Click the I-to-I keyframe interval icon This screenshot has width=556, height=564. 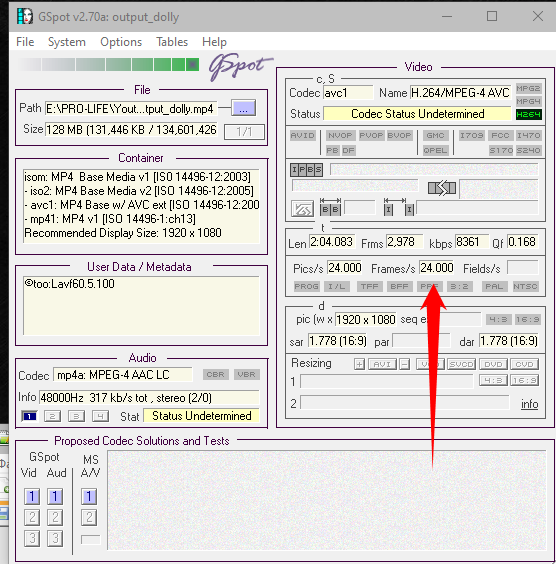(x=399, y=206)
